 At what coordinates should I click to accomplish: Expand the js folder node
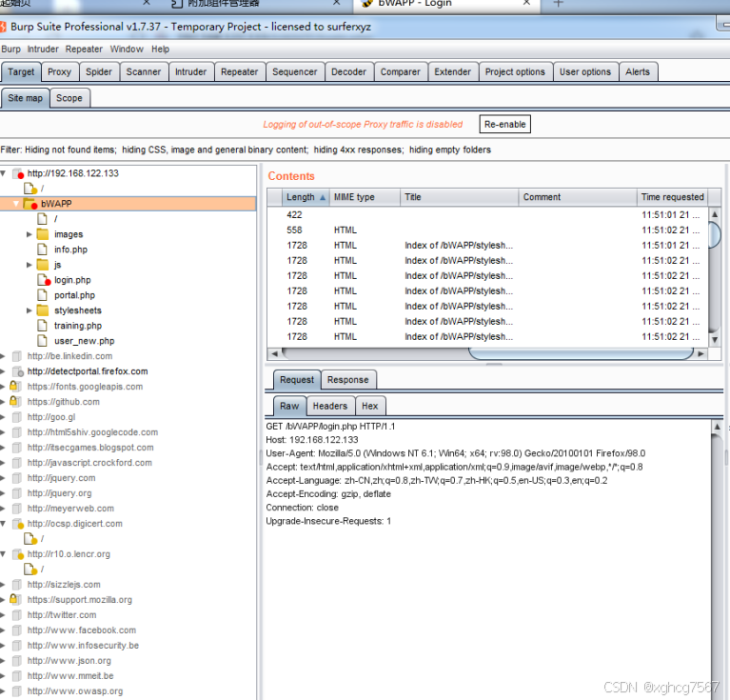click(29, 265)
